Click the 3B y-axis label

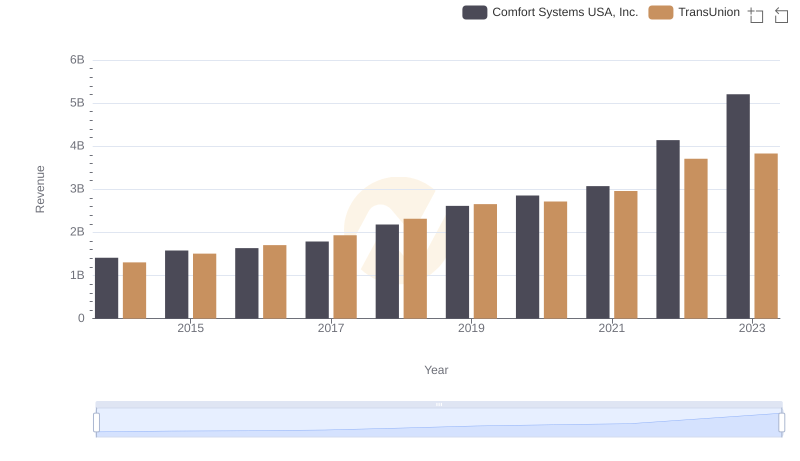click(77, 189)
